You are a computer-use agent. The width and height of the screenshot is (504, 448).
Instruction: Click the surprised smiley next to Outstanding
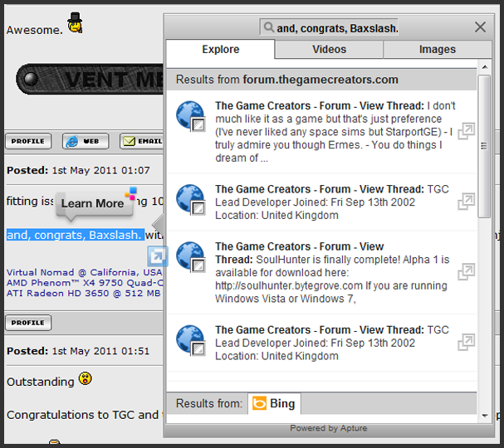[x=86, y=378]
